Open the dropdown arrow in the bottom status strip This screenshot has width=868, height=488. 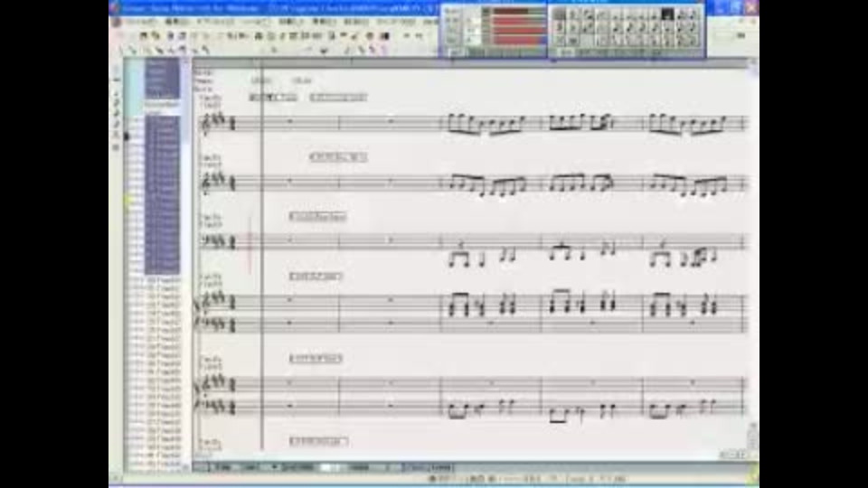pyautogui.click(x=275, y=467)
